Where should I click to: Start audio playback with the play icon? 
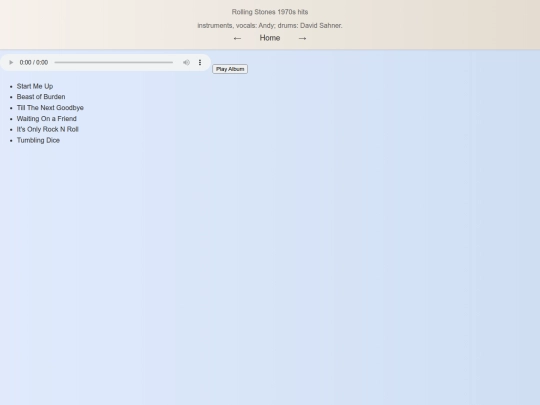pyautogui.click(x=11, y=62)
